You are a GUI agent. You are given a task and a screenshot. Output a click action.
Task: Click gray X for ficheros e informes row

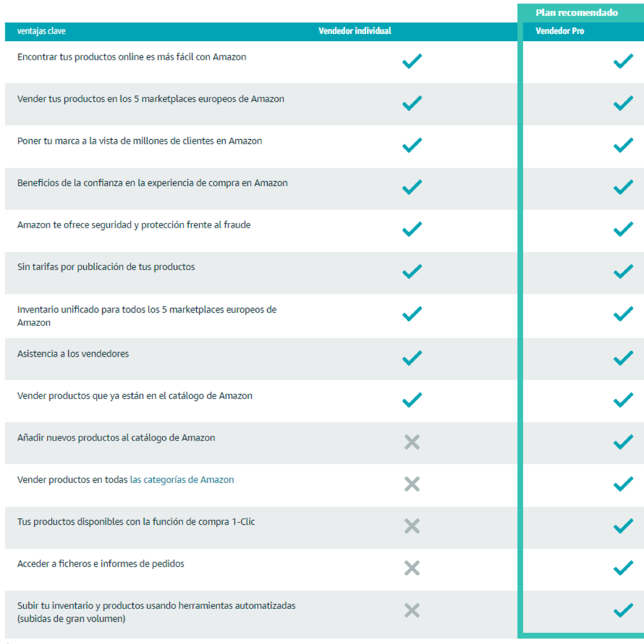click(412, 568)
